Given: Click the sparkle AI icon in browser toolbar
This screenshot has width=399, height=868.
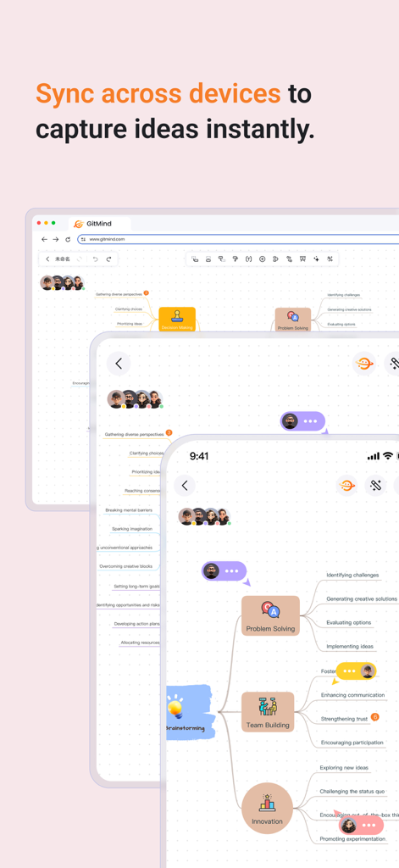Looking at the screenshot, I should pyautogui.click(x=317, y=259).
